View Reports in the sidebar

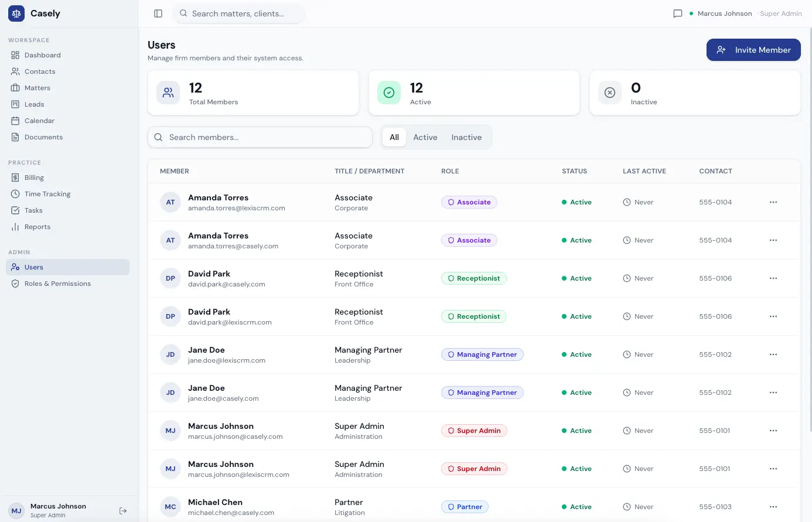tap(67, 227)
